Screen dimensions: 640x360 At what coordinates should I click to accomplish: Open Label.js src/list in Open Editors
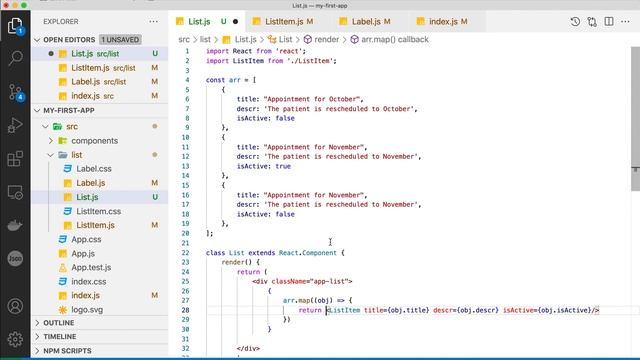coord(100,82)
